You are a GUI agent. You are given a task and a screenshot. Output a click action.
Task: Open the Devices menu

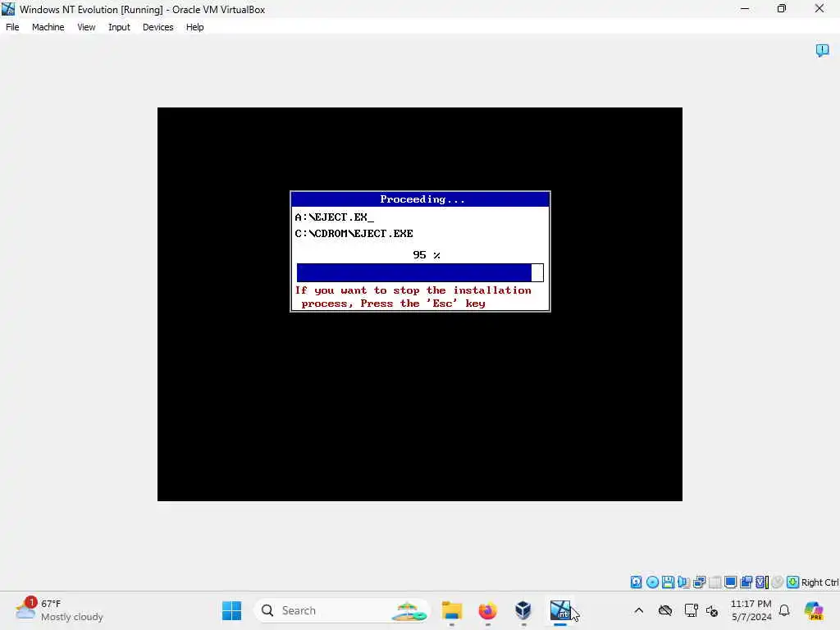click(157, 27)
